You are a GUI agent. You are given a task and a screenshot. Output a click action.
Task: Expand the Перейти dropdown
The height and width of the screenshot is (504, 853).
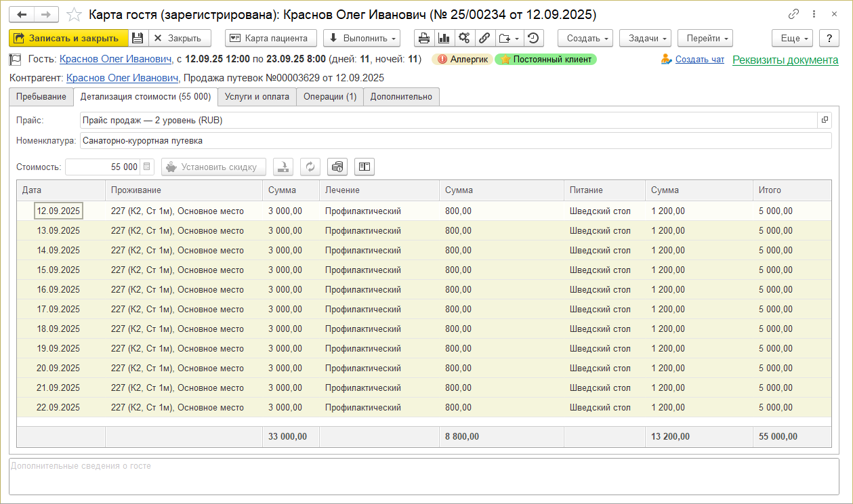click(706, 39)
